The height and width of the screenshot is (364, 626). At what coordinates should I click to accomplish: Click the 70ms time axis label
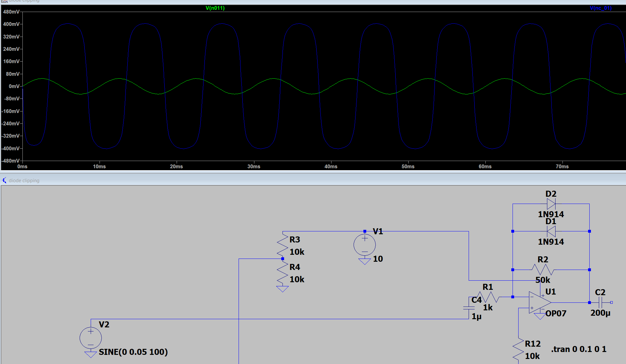(x=562, y=166)
